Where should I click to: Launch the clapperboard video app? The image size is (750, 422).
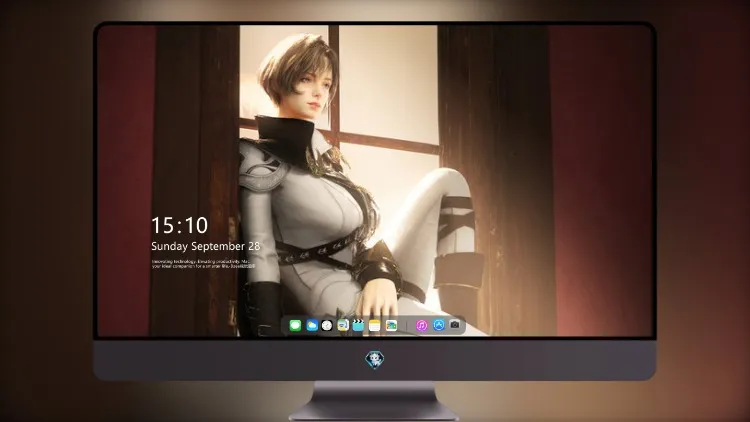coord(358,326)
